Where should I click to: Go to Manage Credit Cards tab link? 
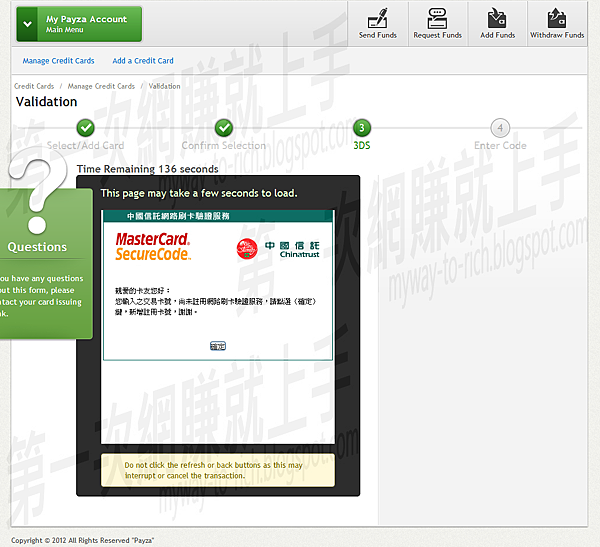(58, 61)
